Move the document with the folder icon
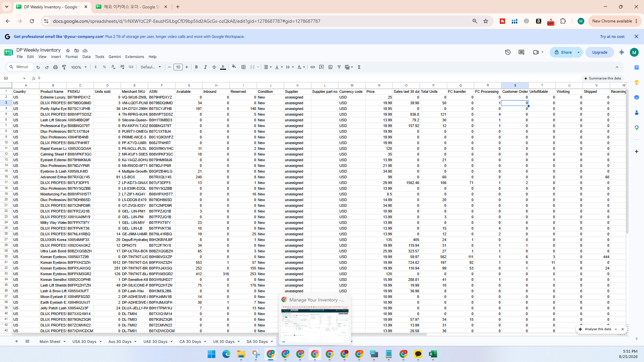Viewport: 644px width, 362px height. coord(76,50)
